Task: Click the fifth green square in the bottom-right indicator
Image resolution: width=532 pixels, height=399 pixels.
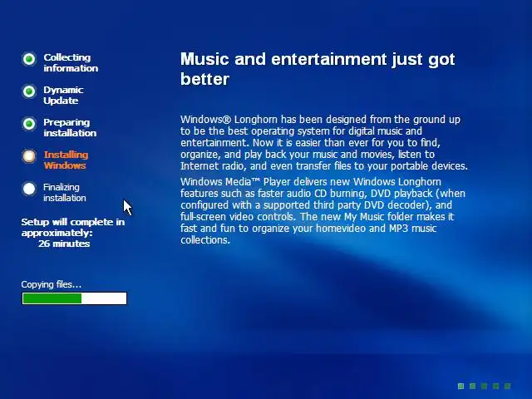Action: pyautogui.click(x=508, y=386)
